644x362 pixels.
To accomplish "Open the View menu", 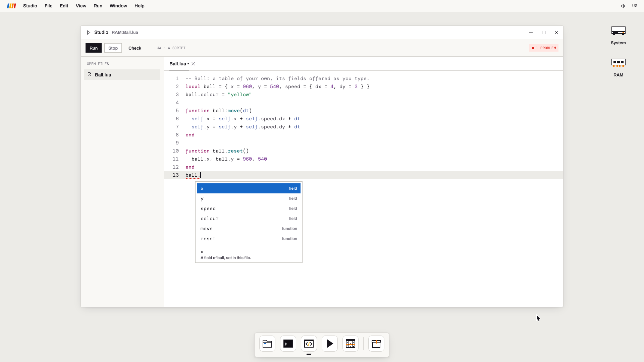I will pyautogui.click(x=81, y=6).
